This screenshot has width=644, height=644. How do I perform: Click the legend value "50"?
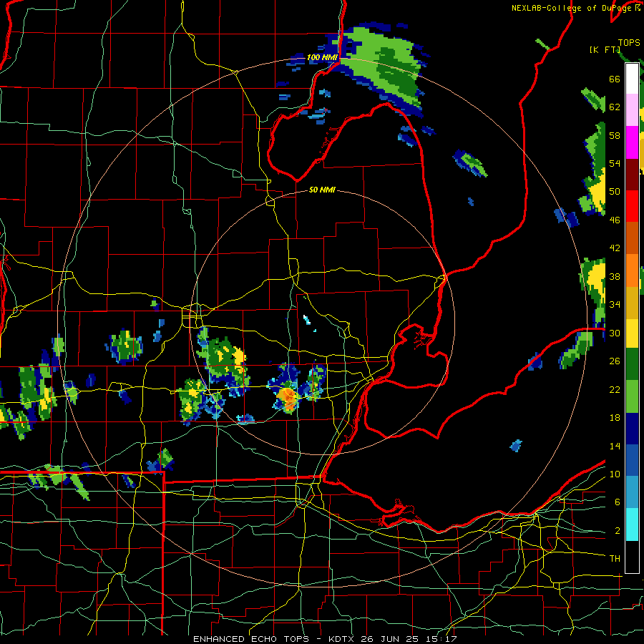click(x=615, y=192)
